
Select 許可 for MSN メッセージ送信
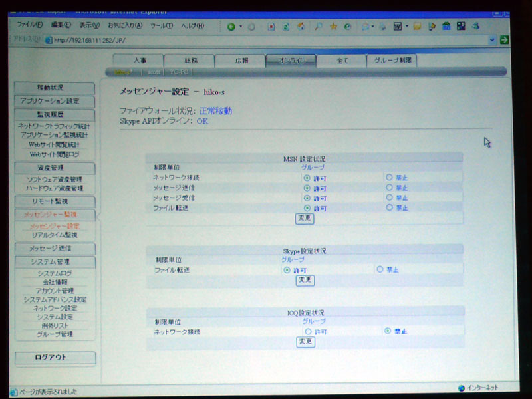(x=307, y=188)
